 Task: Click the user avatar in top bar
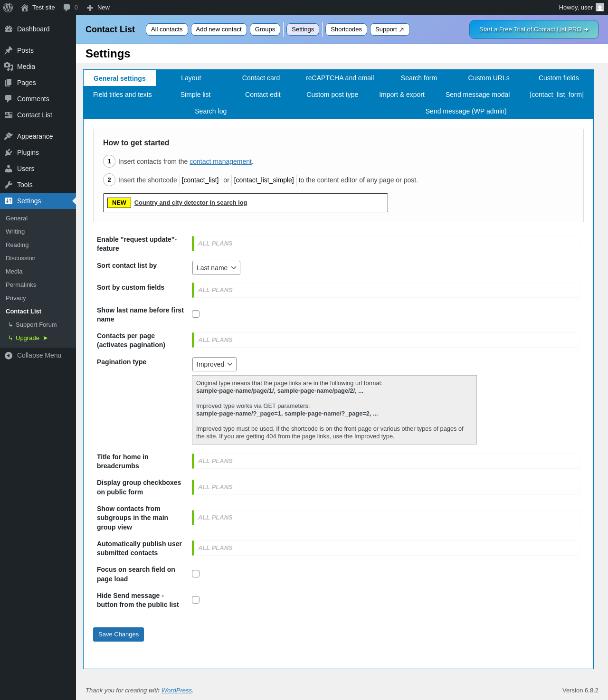tap(600, 8)
